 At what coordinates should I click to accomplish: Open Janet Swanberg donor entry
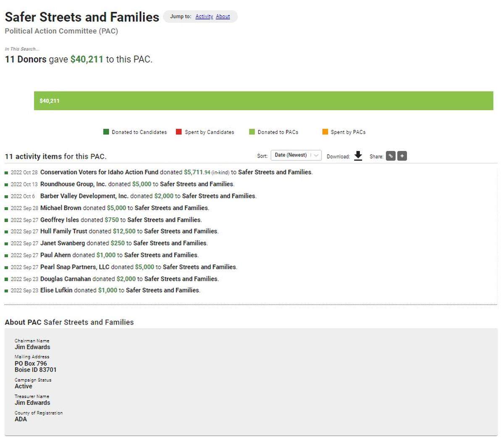(x=63, y=243)
